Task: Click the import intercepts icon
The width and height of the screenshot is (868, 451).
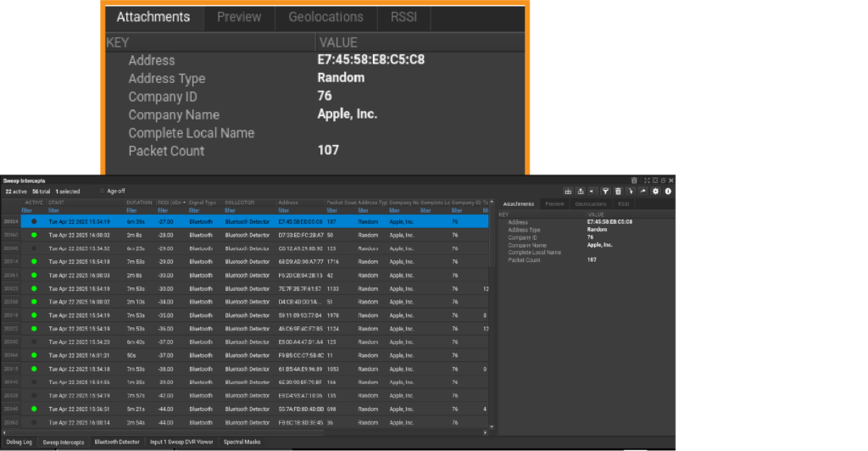Action: [568, 192]
